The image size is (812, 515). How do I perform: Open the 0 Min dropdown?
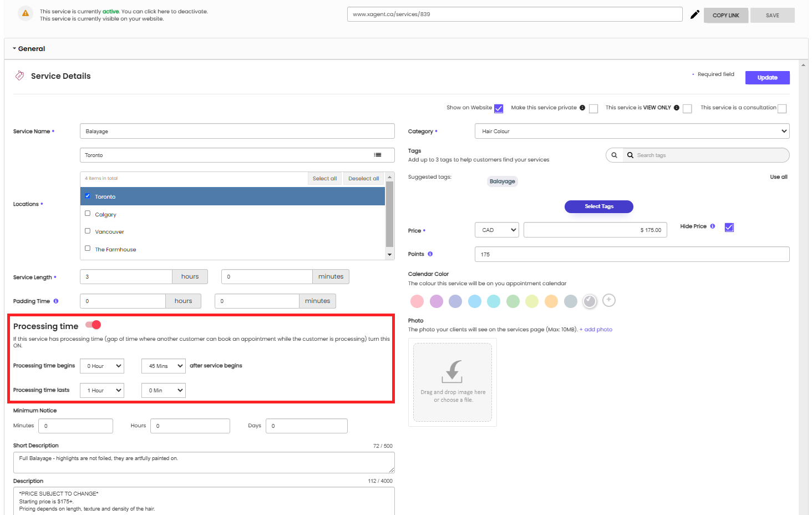164,390
